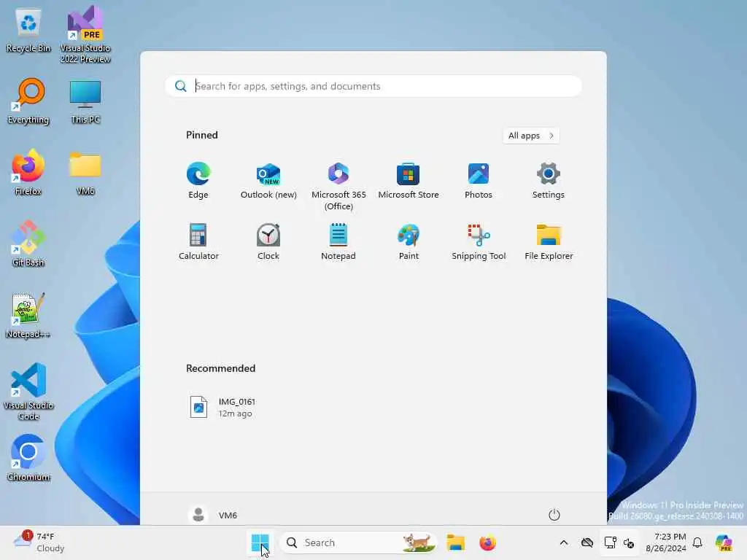Show hidden system tray icons chevron
The height and width of the screenshot is (560, 747).
pyautogui.click(x=564, y=542)
